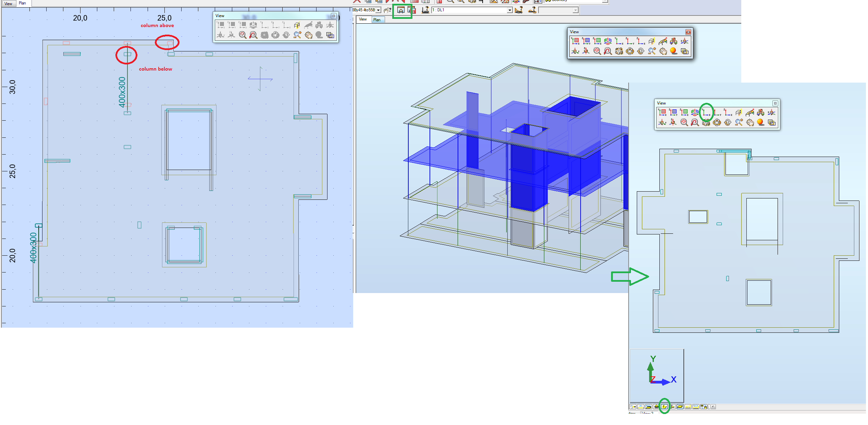Click scroll-left arrow in bottom status bar
868x425 pixels.
click(713, 407)
